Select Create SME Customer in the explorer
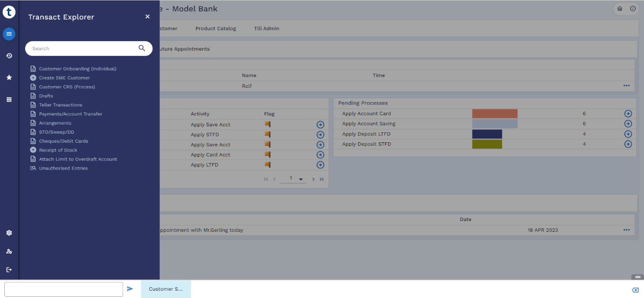The height and width of the screenshot is (298, 644). point(65,78)
